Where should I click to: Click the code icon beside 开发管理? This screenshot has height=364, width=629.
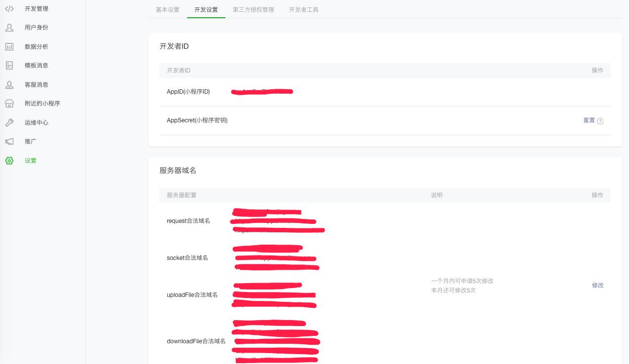pyautogui.click(x=9, y=8)
